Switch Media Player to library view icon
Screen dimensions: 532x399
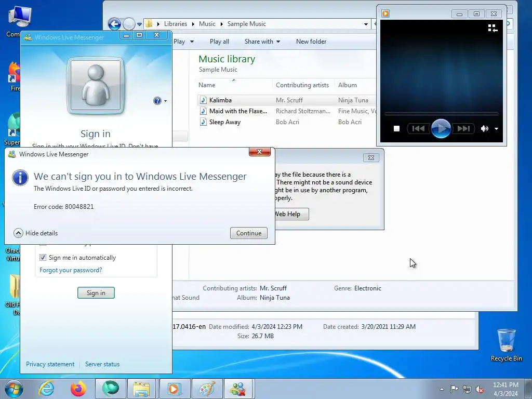[x=493, y=28]
